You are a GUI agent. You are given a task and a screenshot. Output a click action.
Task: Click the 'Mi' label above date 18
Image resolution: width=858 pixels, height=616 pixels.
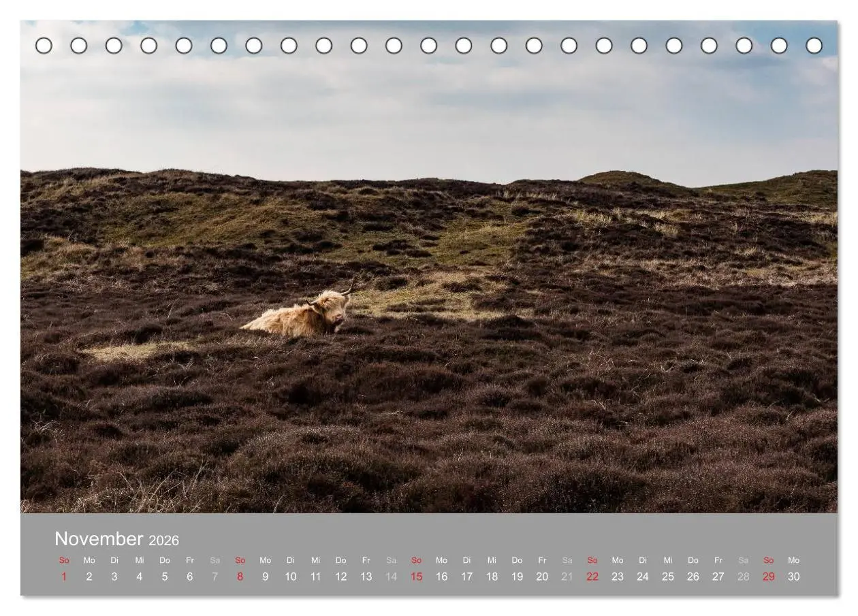tap(492, 560)
